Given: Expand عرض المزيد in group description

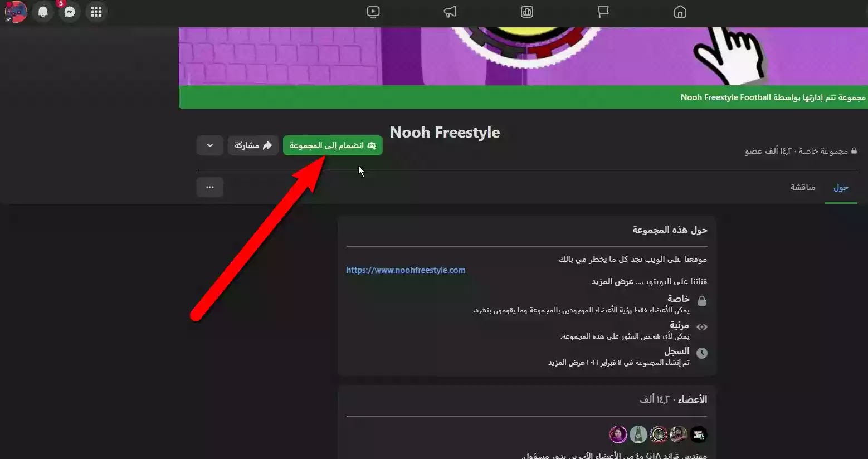Looking at the screenshot, I should click(612, 281).
